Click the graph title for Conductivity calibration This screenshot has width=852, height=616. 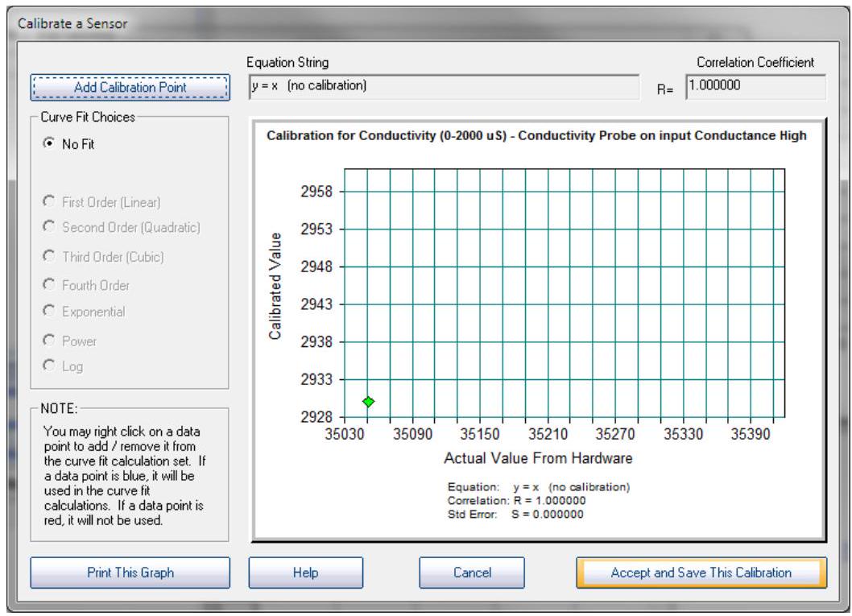coord(536,135)
